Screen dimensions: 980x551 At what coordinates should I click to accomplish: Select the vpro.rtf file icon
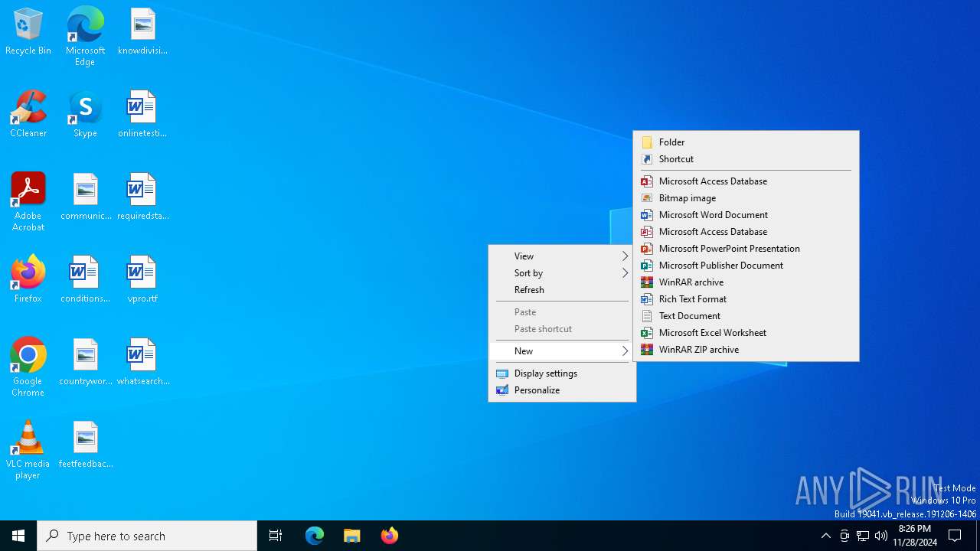142,280
